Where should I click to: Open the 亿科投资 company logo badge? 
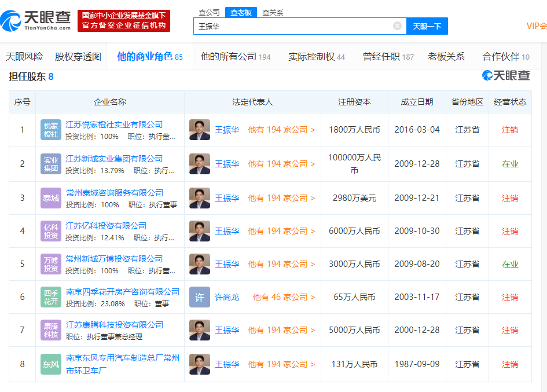pos(51,231)
